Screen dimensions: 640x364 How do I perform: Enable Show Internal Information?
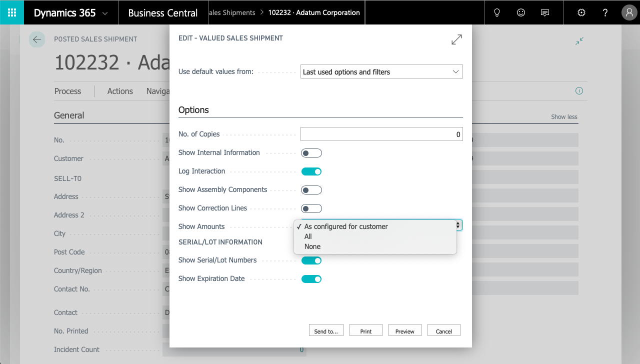tap(311, 152)
